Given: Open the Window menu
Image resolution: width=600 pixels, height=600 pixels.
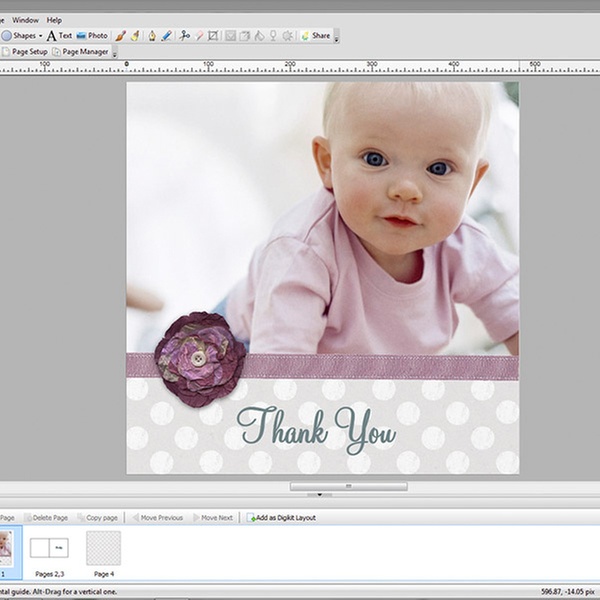Looking at the screenshot, I should pos(26,20).
